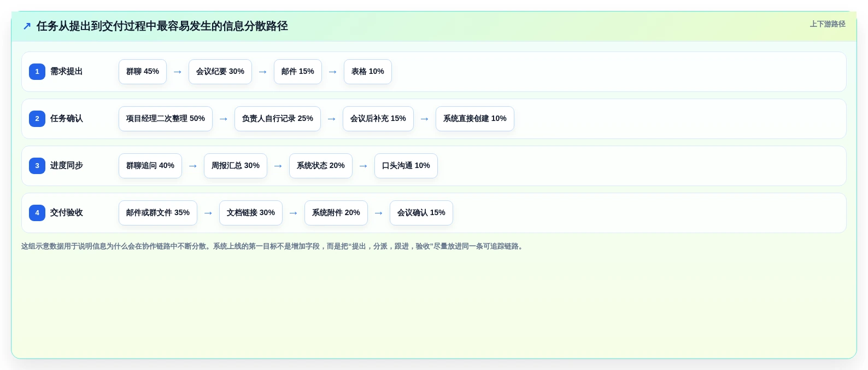Click the 群聊 45% chip
This screenshot has width=868, height=370.
[143, 72]
